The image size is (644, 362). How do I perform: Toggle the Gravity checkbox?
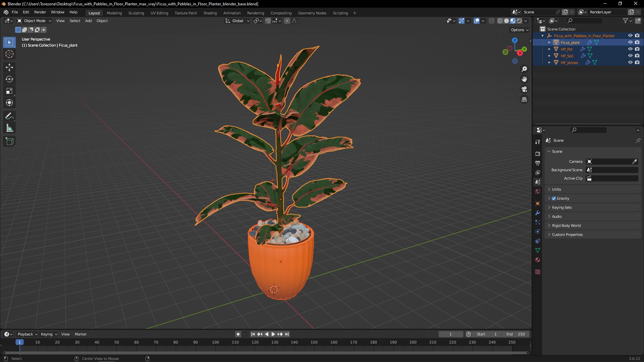coord(554,198)
